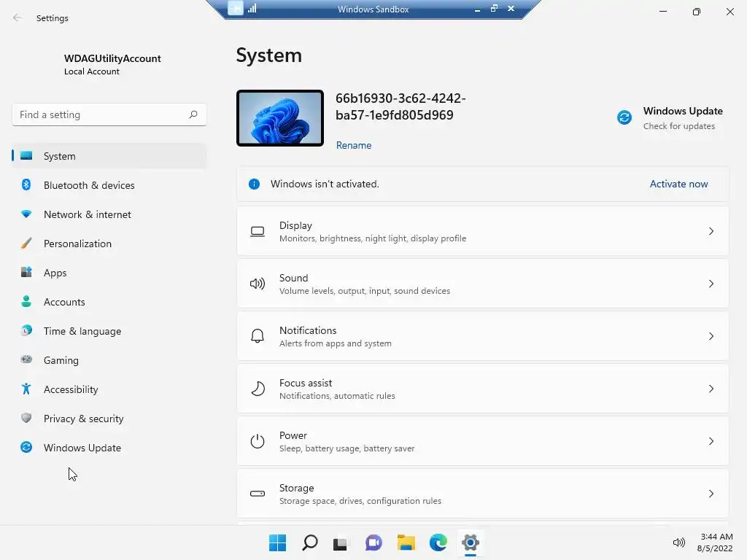Open File Explorer from taskbar
The height and width of the screenshot is (560, 747).
point(406,542)
